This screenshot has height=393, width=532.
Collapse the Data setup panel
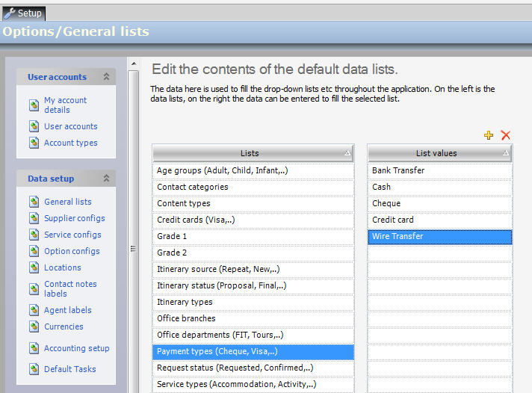tap(106, 179)
